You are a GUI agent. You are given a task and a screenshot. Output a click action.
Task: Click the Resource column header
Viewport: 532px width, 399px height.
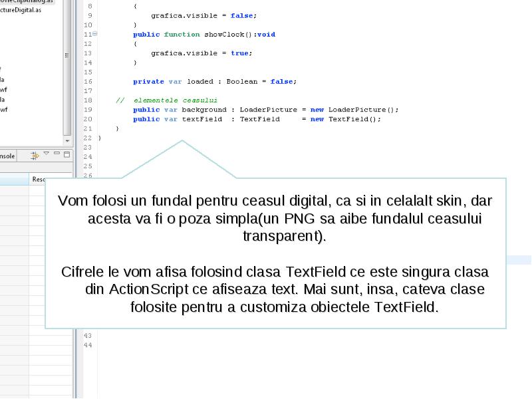(39, 179)
